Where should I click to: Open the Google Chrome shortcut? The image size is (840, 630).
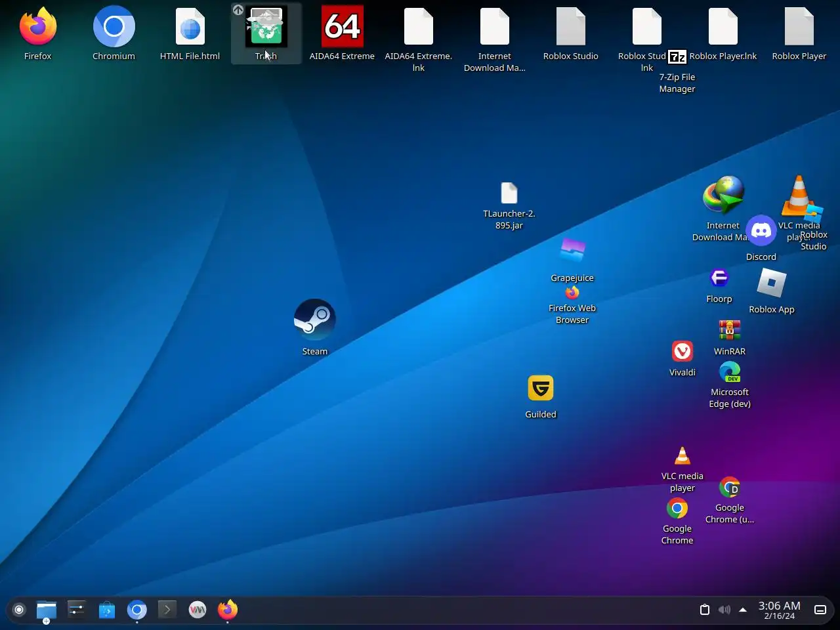(x=677, y=509)
